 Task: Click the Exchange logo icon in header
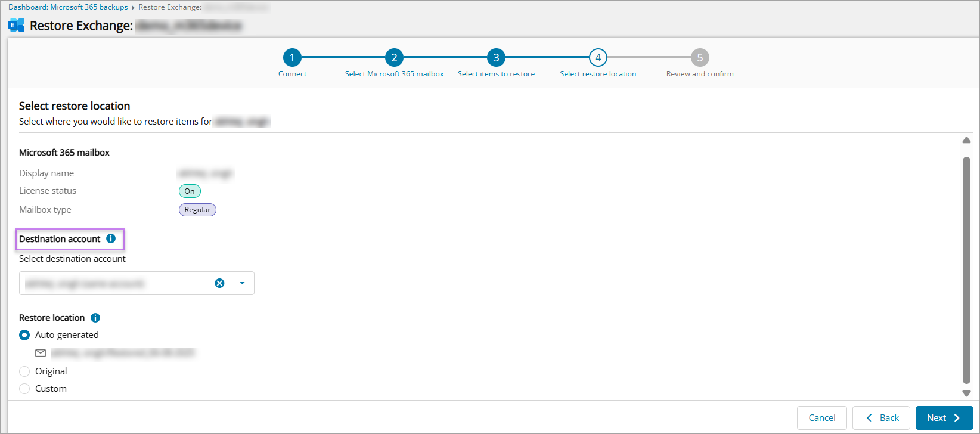(17, 26)
